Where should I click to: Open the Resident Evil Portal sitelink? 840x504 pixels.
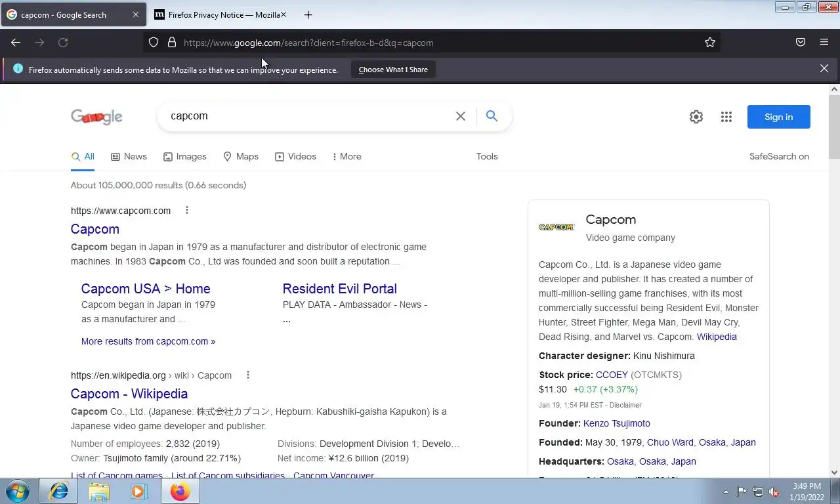tap(340, 289)
